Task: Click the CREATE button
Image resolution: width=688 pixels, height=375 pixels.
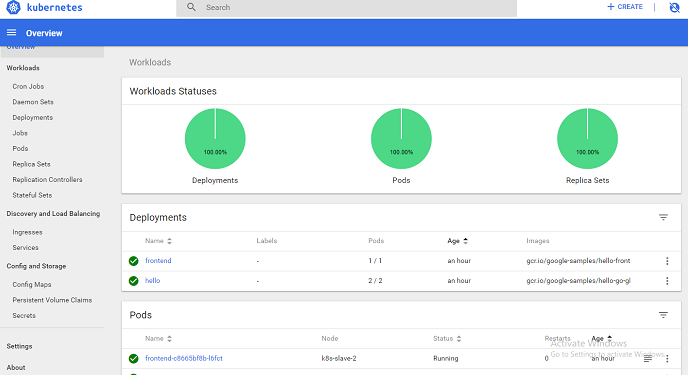Action: (x=625, y=7)
